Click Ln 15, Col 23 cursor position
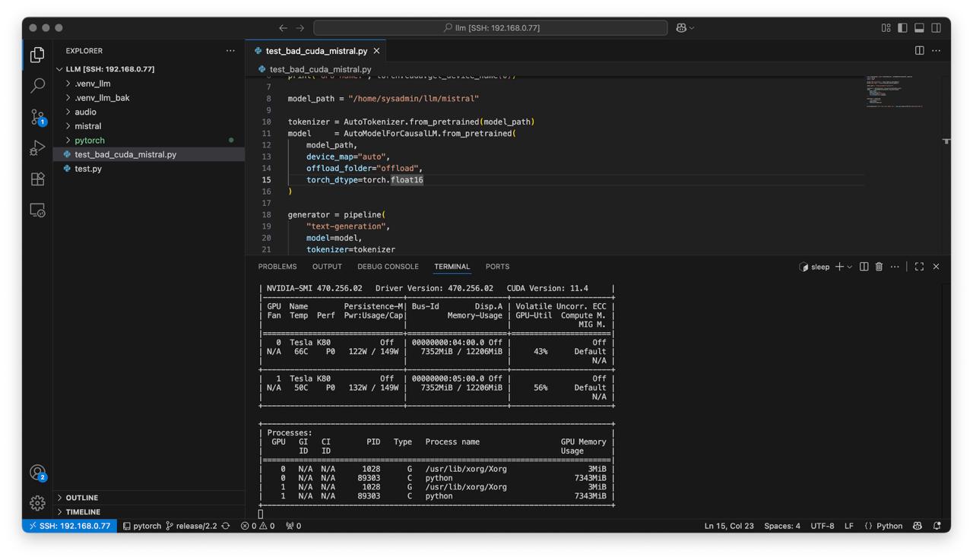Viewport: 973px width, 560px height. [729, 526]
